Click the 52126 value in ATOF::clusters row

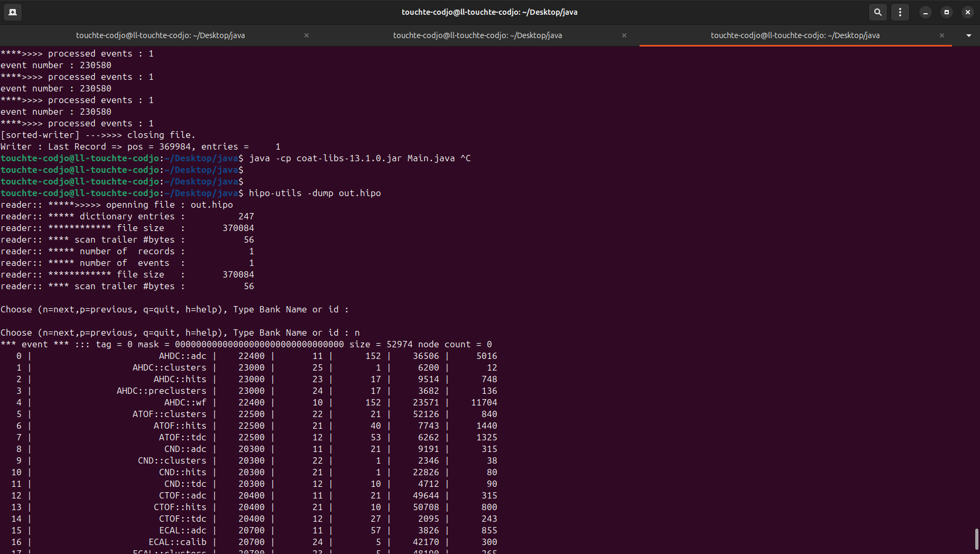[426, 414]
